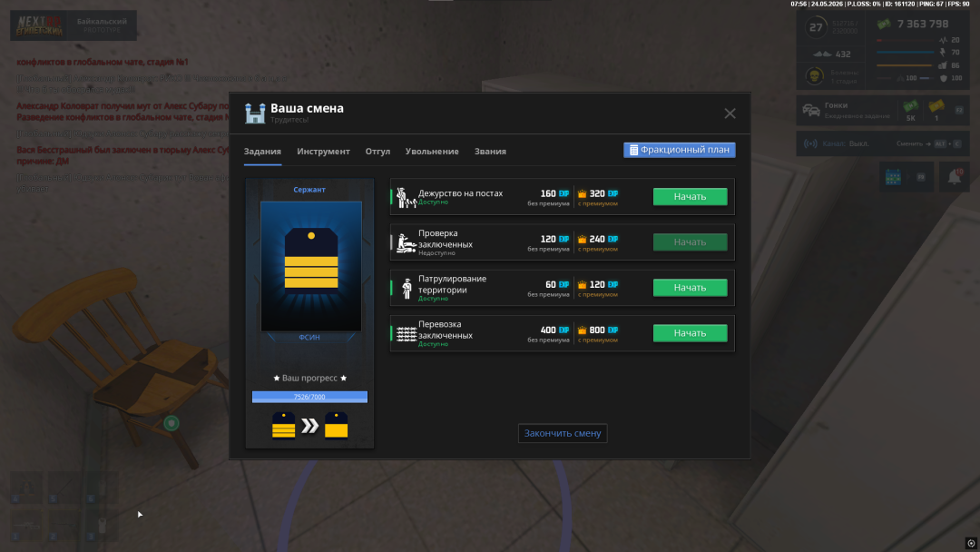Image resolution: width=980 pixels, height=552 pixels.
Task: Click the 160 EXP reward value
Action: tap(554, 193)
